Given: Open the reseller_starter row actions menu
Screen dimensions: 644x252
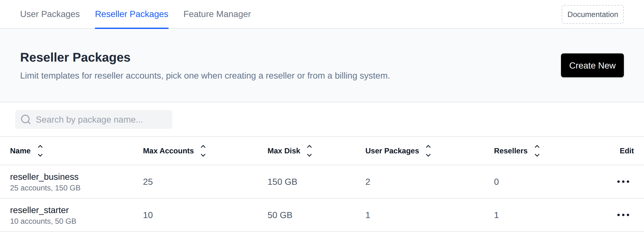Looking at the screenshot, I should (623, 215).
